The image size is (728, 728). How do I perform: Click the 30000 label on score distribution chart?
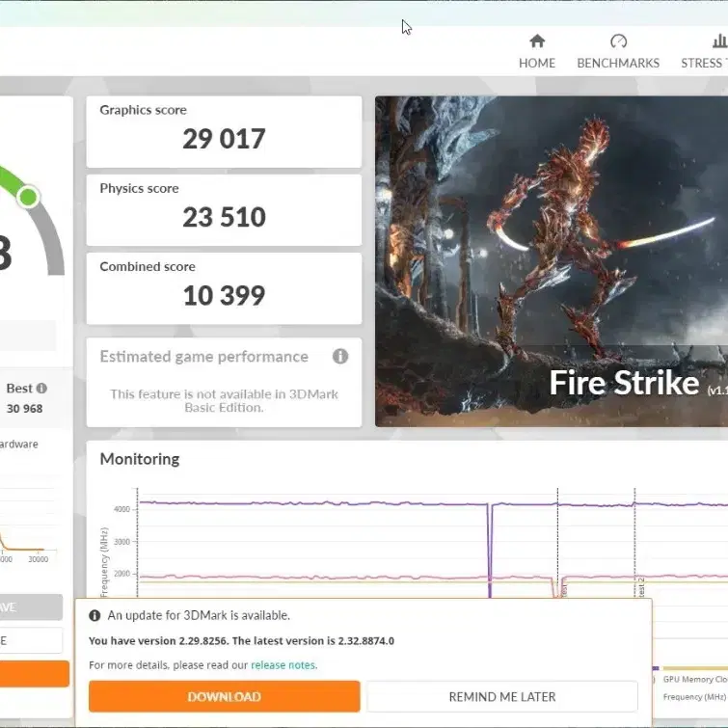pyautogui.click(x=38, y=559)
